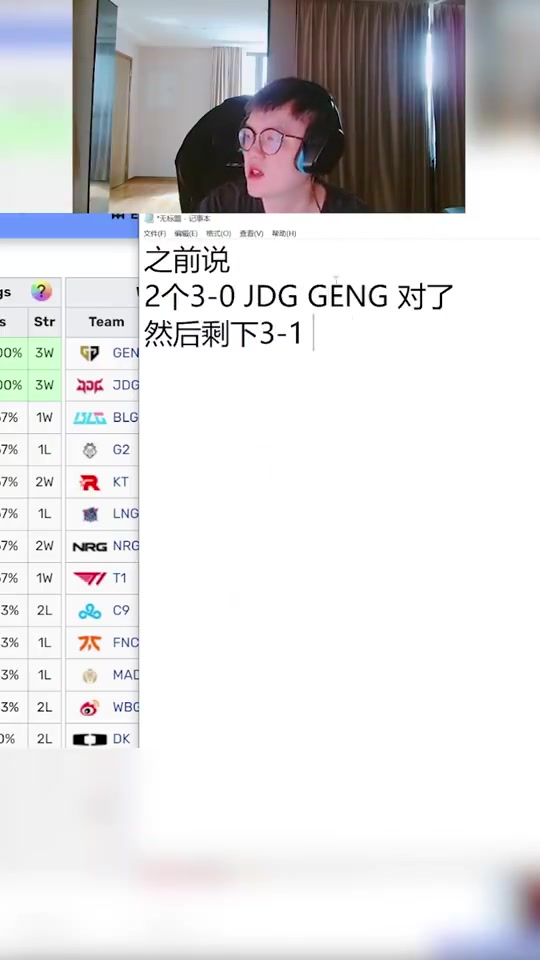Click the DK black logo
This screenshot has height=960, width=540.
pyautogui.click(x=89, y=740)
